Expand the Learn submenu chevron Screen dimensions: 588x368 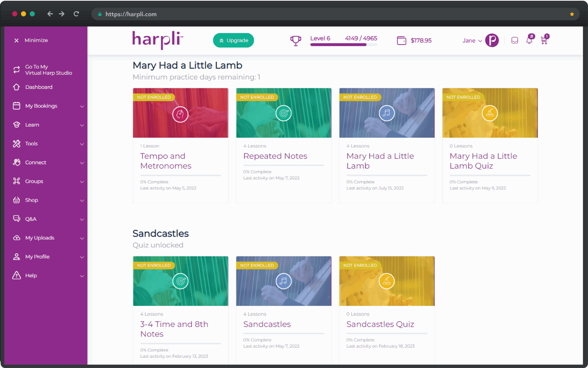(82, 125)
